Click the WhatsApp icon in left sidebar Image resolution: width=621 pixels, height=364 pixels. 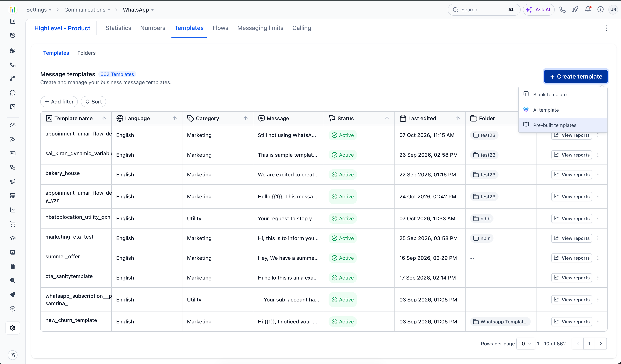coord(13,50)
